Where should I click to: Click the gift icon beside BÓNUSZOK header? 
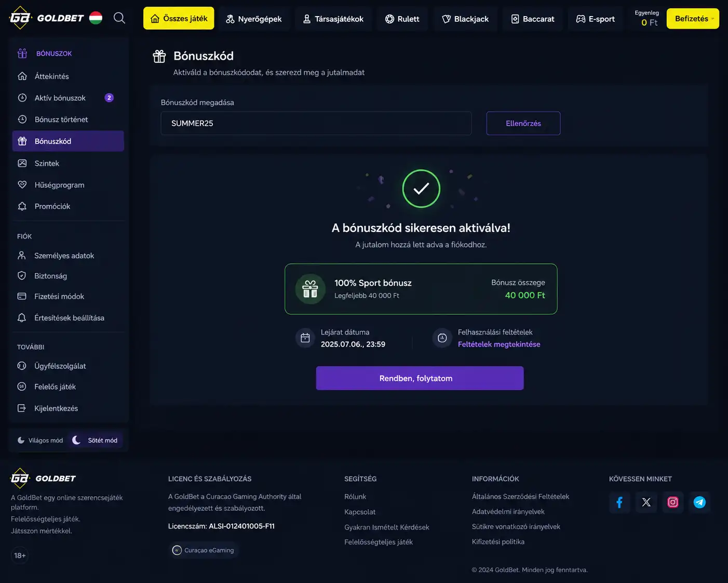coord(22,54)
